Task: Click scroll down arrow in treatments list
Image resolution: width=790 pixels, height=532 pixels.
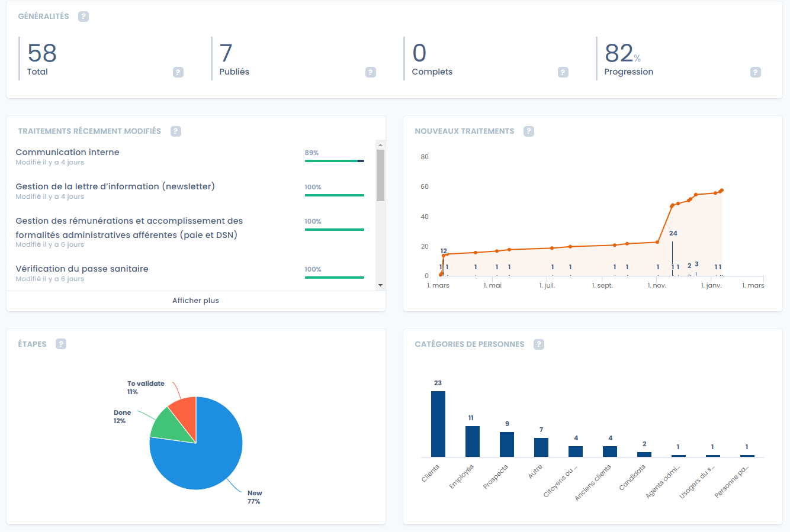Action: 380,285
